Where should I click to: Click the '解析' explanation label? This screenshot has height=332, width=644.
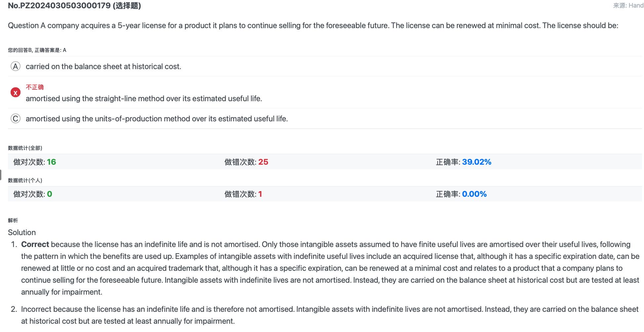13,220
